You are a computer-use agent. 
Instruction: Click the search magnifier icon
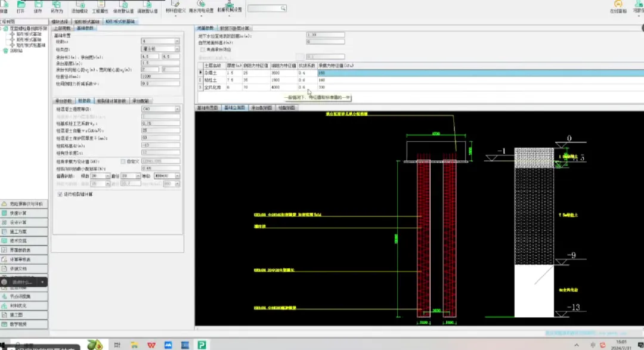283,8
